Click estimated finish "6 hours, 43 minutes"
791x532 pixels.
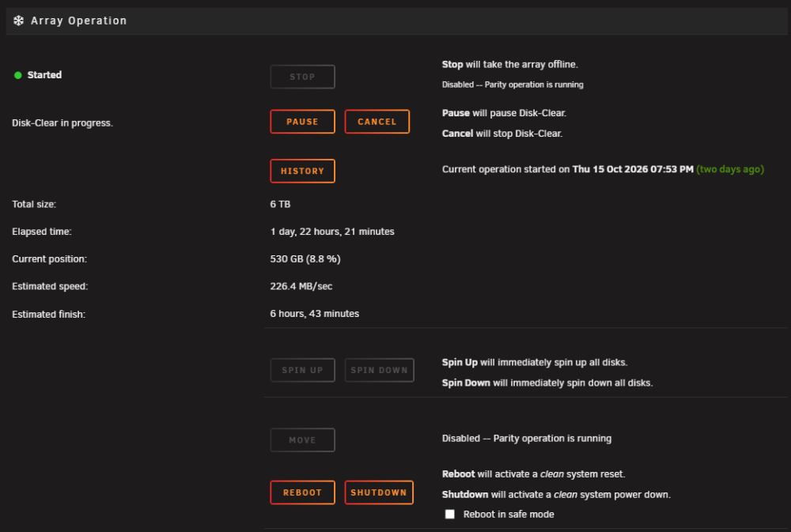(315, 314)
